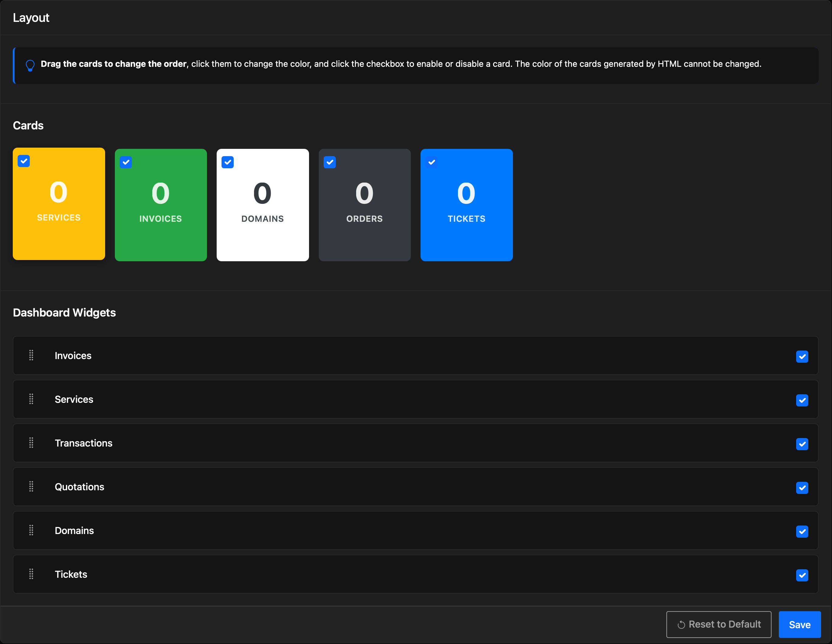Select the Tickets widget row label
Viewport: 832px width, 644px height.
(71, 574)
